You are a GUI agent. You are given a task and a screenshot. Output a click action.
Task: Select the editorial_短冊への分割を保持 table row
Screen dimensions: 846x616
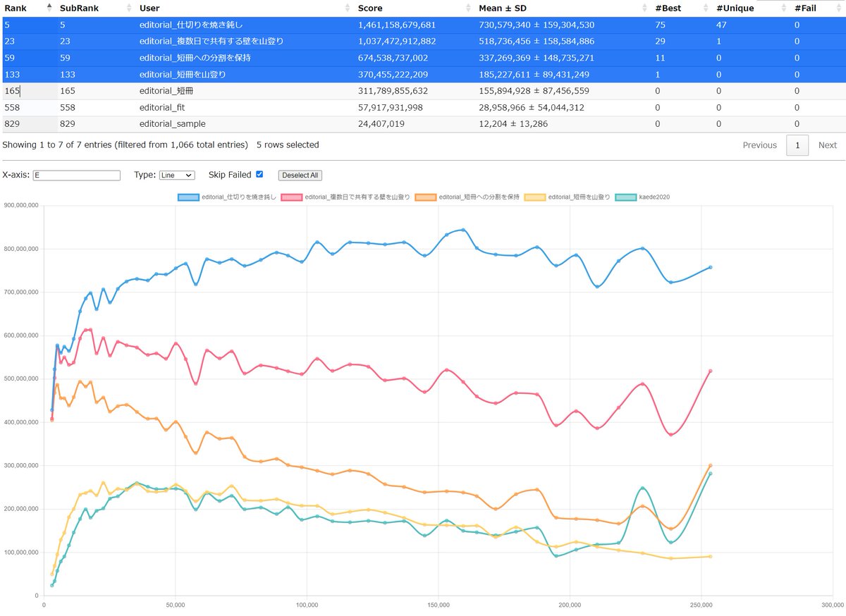point(423,58)
